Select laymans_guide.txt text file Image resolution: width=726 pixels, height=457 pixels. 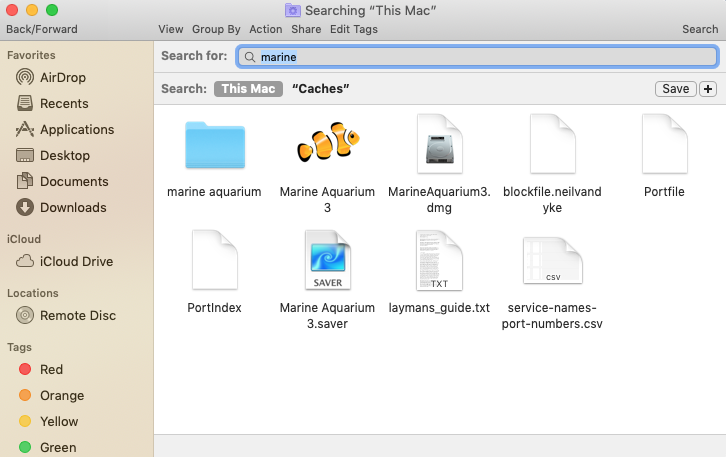[x=439, y=262]
